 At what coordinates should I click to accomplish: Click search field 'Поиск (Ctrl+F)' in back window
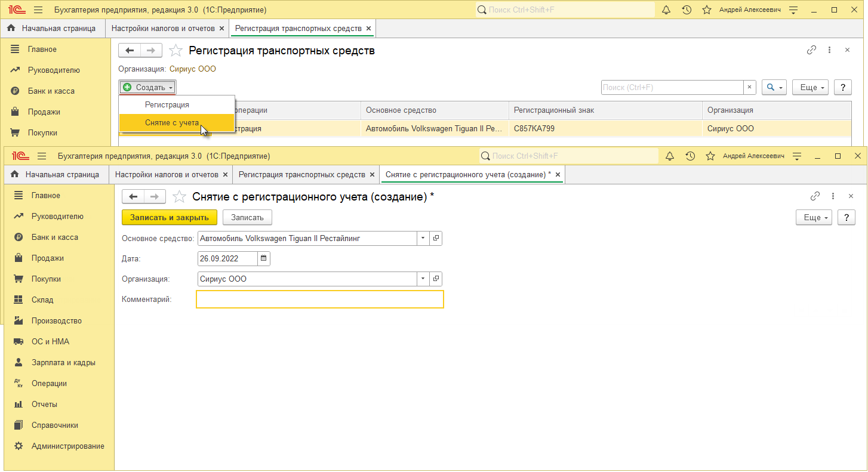[x=672, y=87]
